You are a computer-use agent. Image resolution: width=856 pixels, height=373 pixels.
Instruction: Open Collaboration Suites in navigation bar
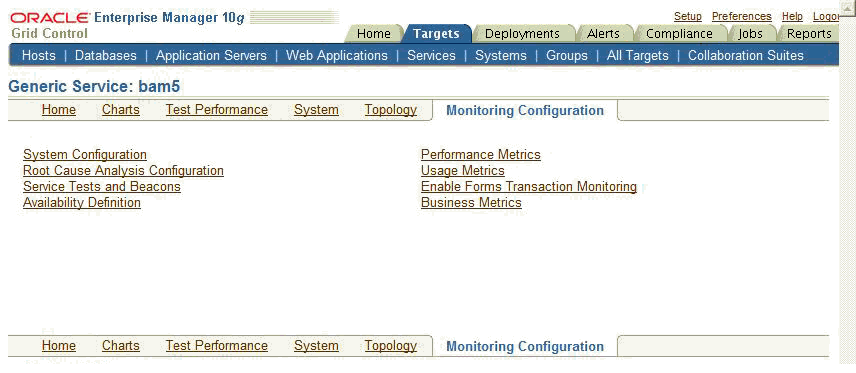pyautogui.click(x=746, y=55)
